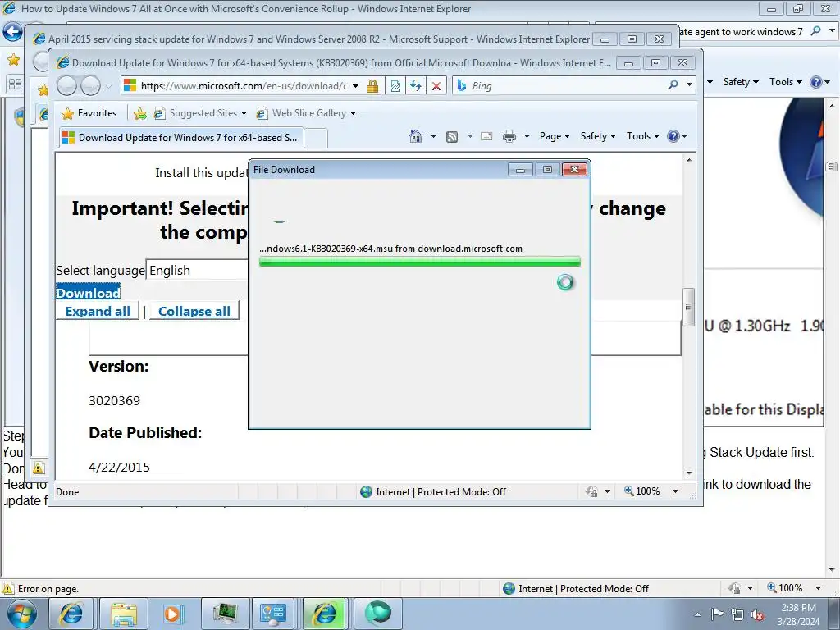Viewport: 840px width, 630px height.
Task: Select the 'Download Update for Windows 7' tab
Action: [x=180, y=138]
